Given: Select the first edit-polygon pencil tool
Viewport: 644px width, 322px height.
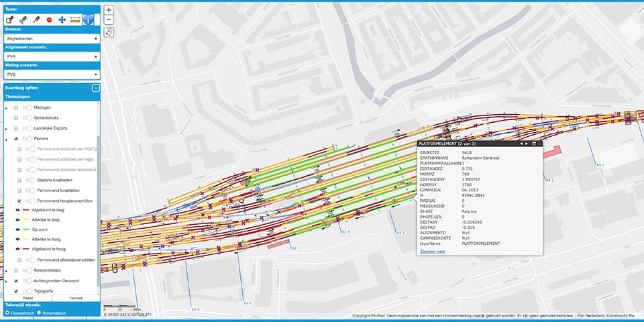Looking at the screenshot, I should [9, 19].
